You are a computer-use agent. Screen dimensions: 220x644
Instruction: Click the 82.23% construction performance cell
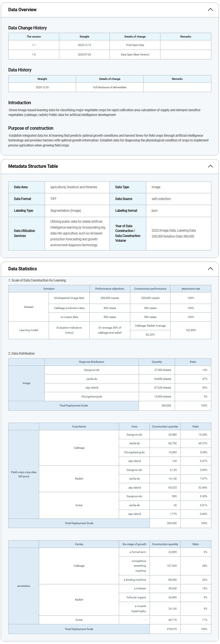point(150,335)
